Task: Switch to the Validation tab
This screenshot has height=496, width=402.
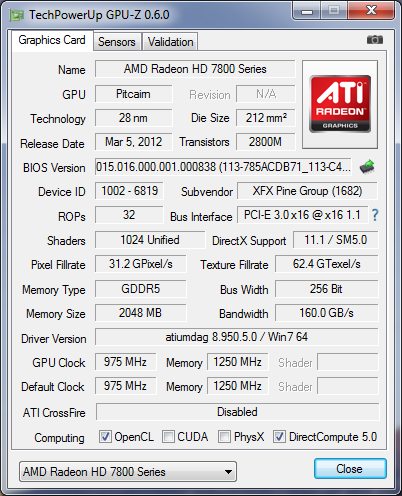Action: [170, 42]
